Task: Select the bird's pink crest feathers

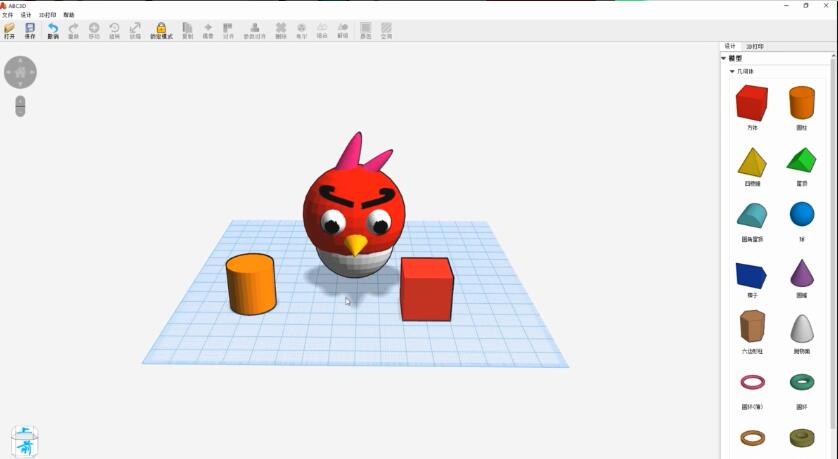Action: coord(362,152)
